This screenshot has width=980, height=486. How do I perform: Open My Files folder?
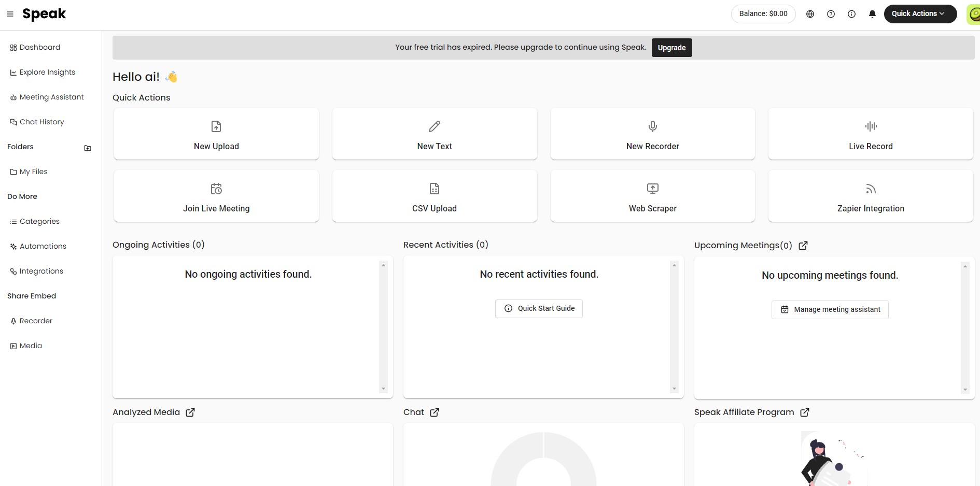point(29,171)
